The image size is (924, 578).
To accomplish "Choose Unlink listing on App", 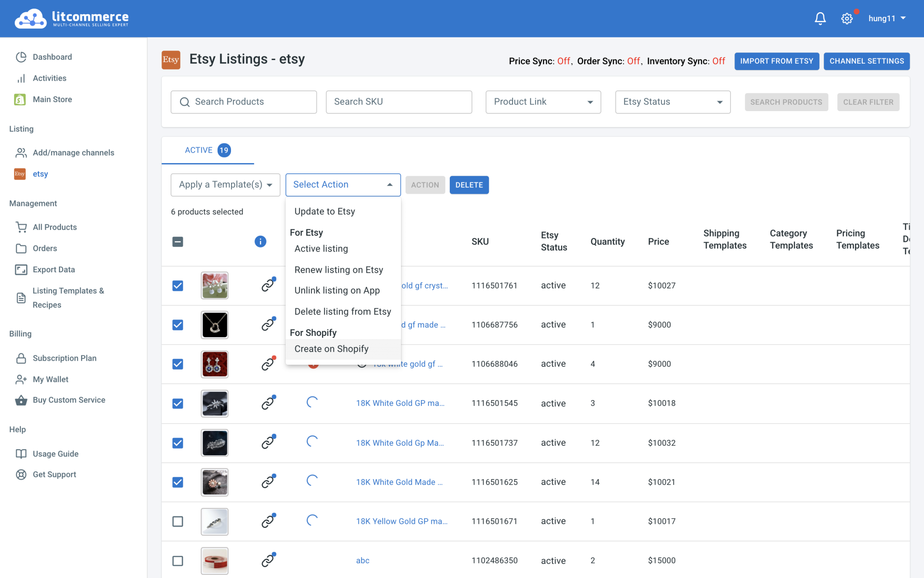I will (343, 290).
